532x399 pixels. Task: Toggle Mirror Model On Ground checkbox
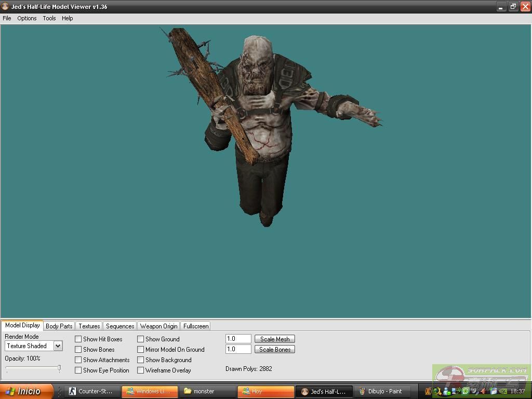(140, 350)
